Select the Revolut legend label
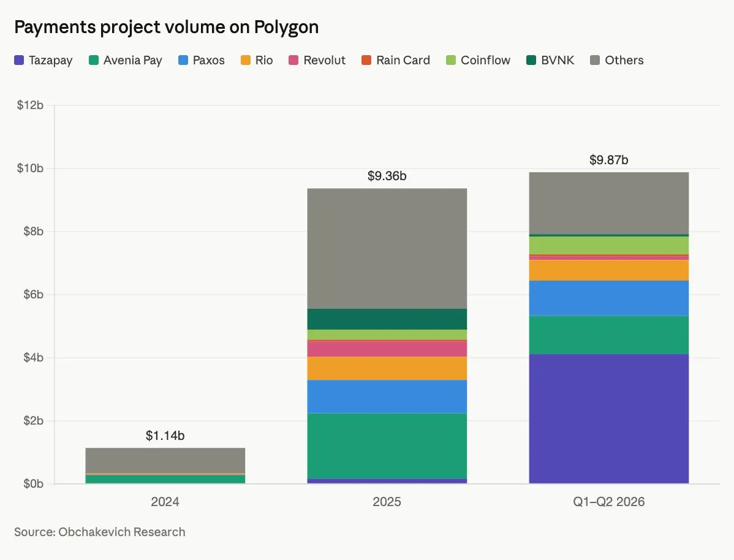 (x=324, y=61)
